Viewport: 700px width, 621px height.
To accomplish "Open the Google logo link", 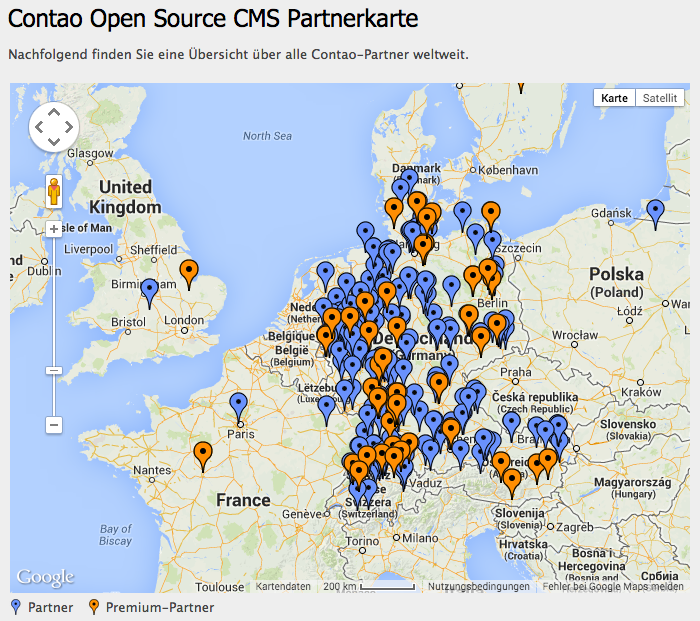I will click(x=45, y=578).
